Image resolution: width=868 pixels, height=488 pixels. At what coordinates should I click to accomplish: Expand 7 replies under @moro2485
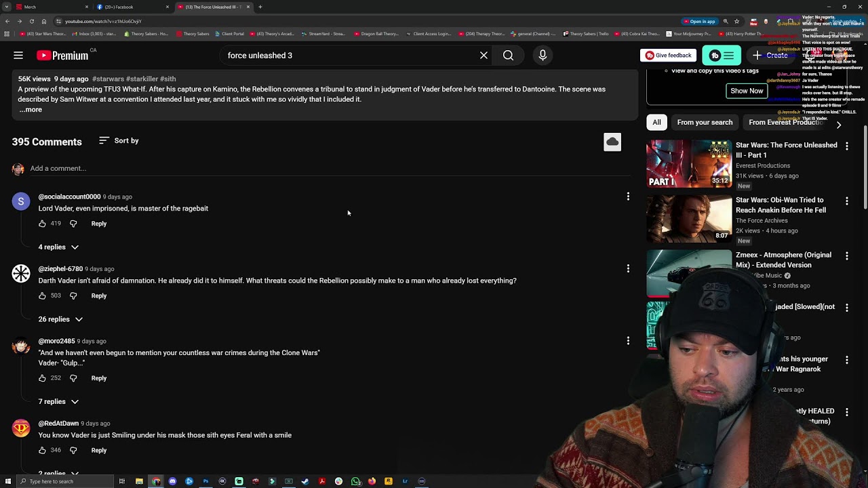[58, 402]
